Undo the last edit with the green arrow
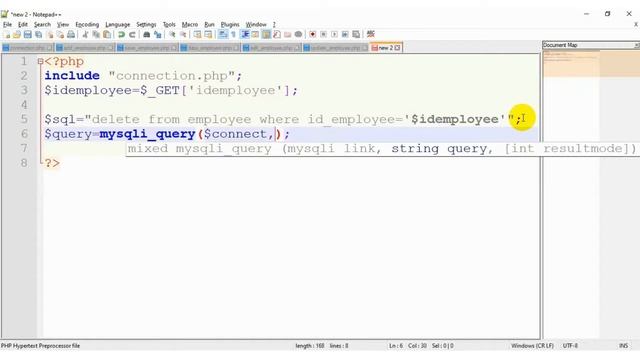 [121, 35]
